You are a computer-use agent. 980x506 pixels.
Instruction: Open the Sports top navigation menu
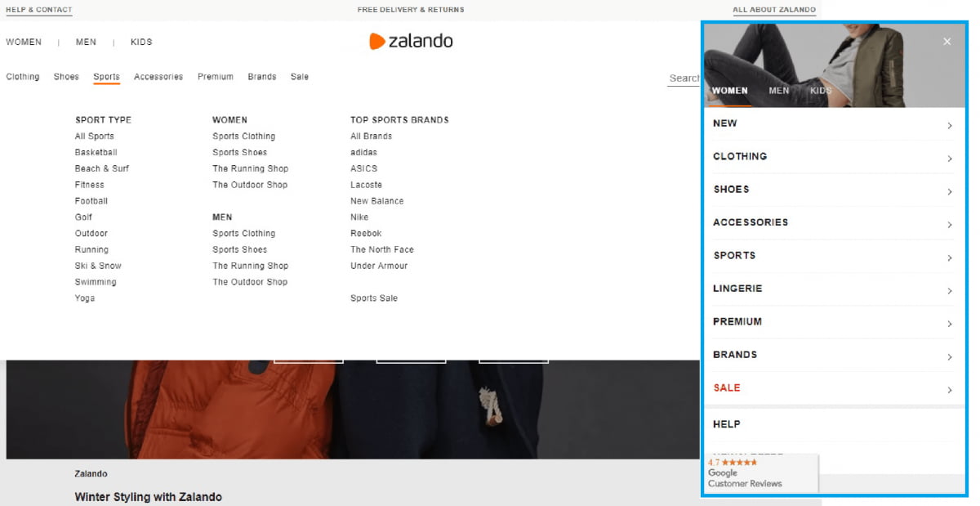tap(106, 77)
